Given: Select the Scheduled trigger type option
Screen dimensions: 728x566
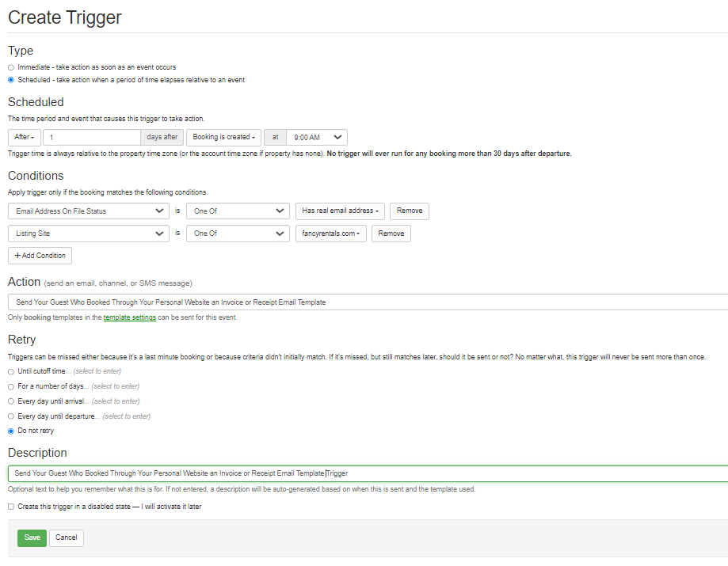Looking at the screenshot, I should pyautogui.click(x=11, y=80).
